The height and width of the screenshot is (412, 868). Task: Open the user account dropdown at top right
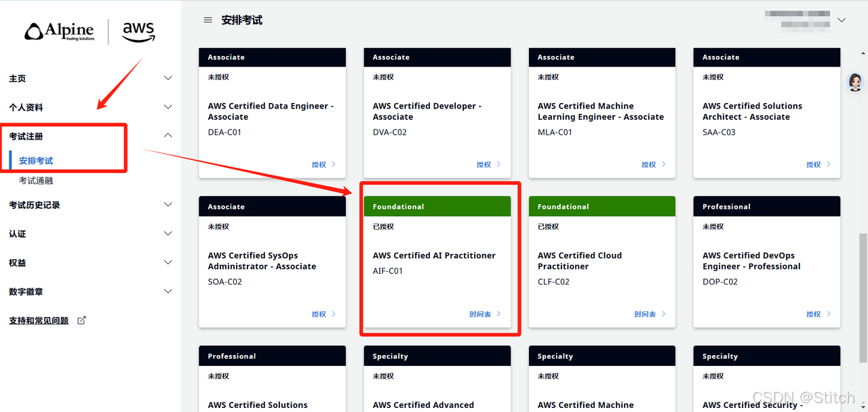pyautogui.click(x=842, y=20)
